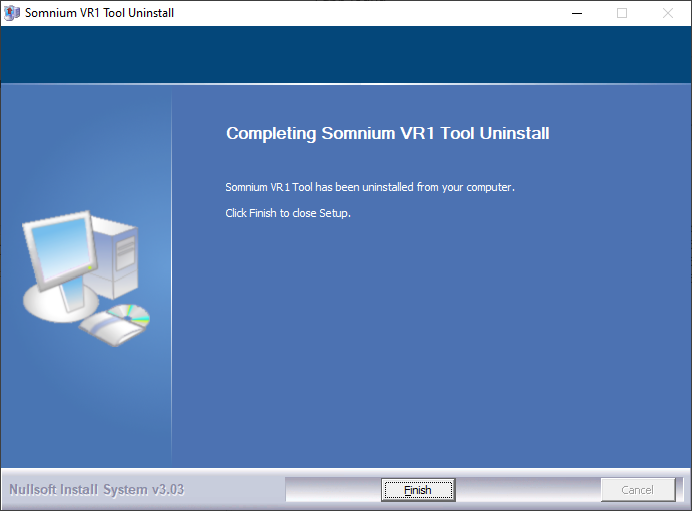Click the disabled maximize window button
The width and height of the screenshot is (692, 511).
click(x=622, y=13)
